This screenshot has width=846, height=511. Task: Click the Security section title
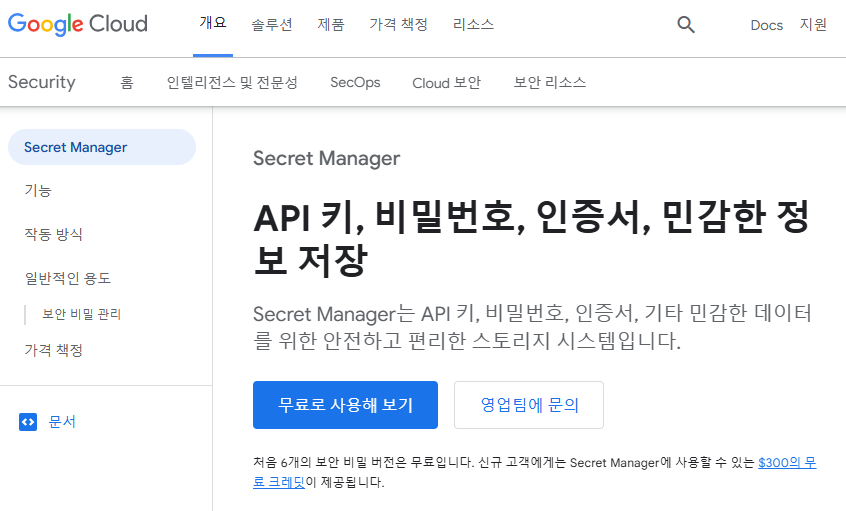point(42,82)
